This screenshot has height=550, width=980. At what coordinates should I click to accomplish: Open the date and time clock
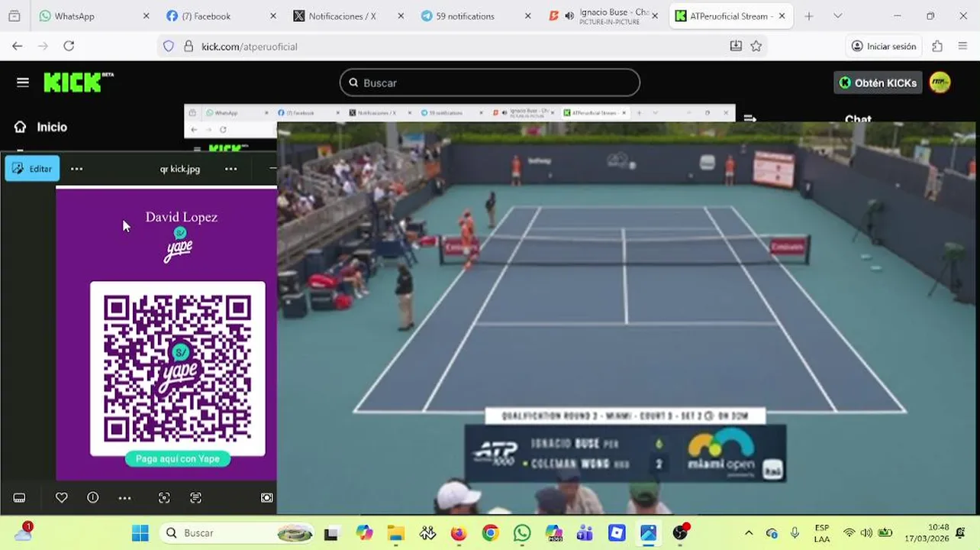tap(927, 533)
